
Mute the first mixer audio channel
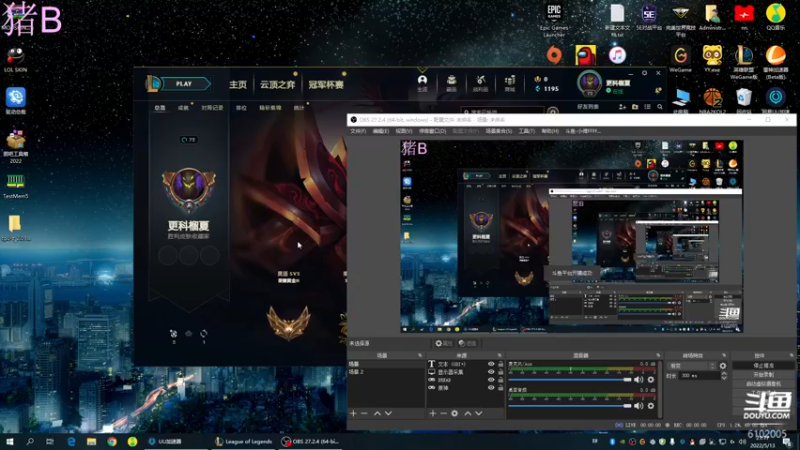[638, 380]
